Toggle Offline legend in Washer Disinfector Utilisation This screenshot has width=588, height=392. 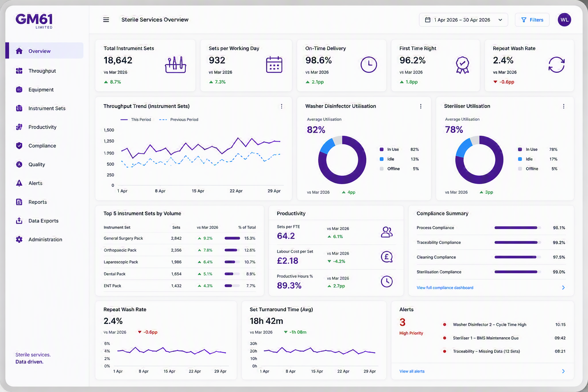tap(399, 168)
